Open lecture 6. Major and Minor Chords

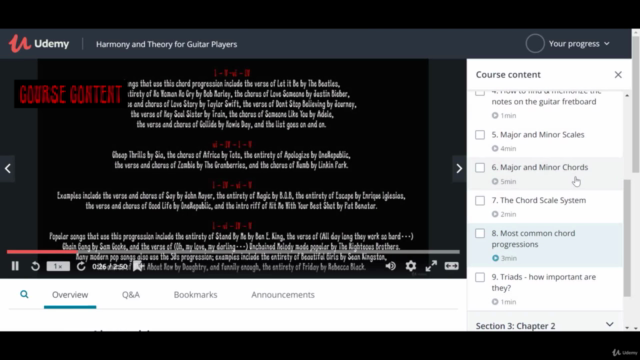pos(540,167)
